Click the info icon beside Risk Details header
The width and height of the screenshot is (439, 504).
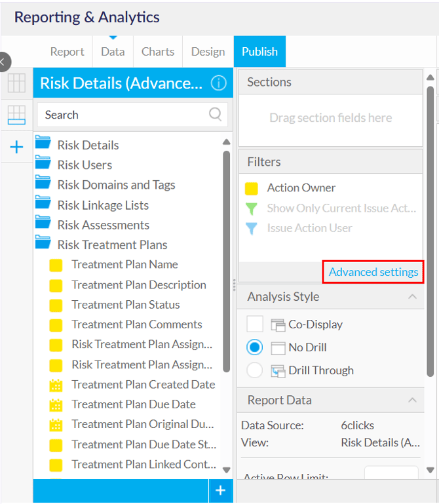[218, 83]
